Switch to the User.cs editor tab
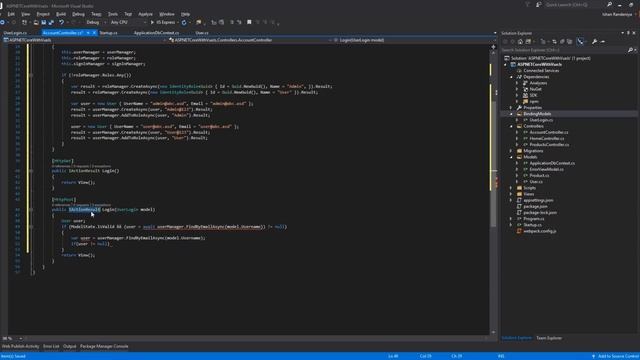 click(202, 33)
